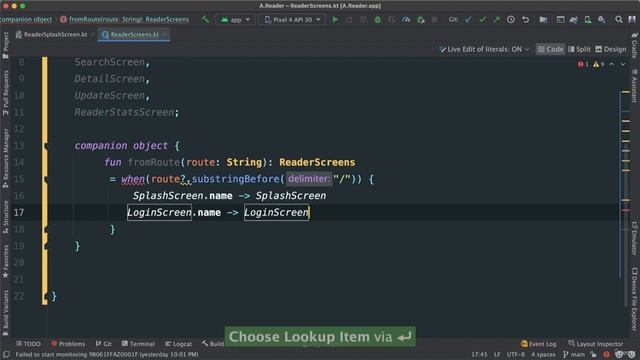Push commits with the Git arrow icon

496,20
